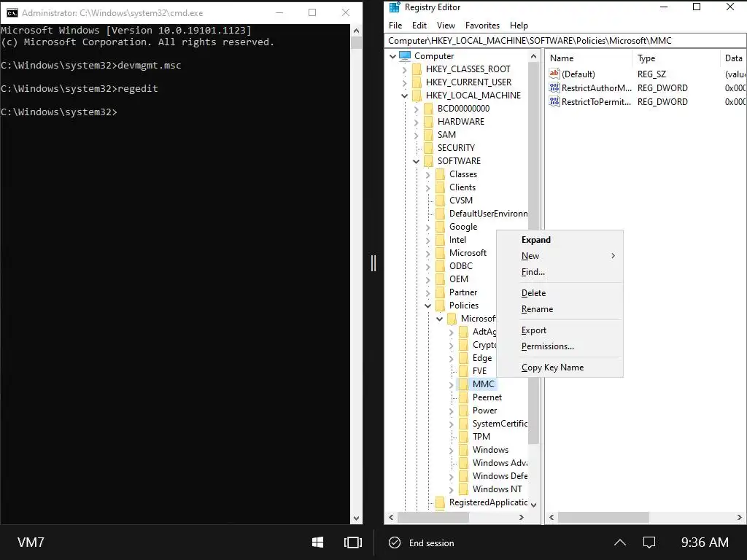Click the SECURITY folder icon

[428, 147]
